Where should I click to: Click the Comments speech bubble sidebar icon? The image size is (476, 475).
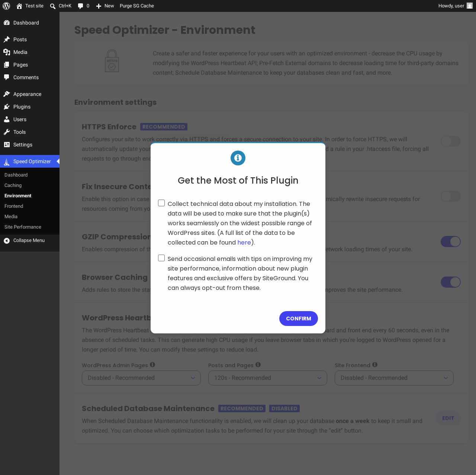coord(7,77)
